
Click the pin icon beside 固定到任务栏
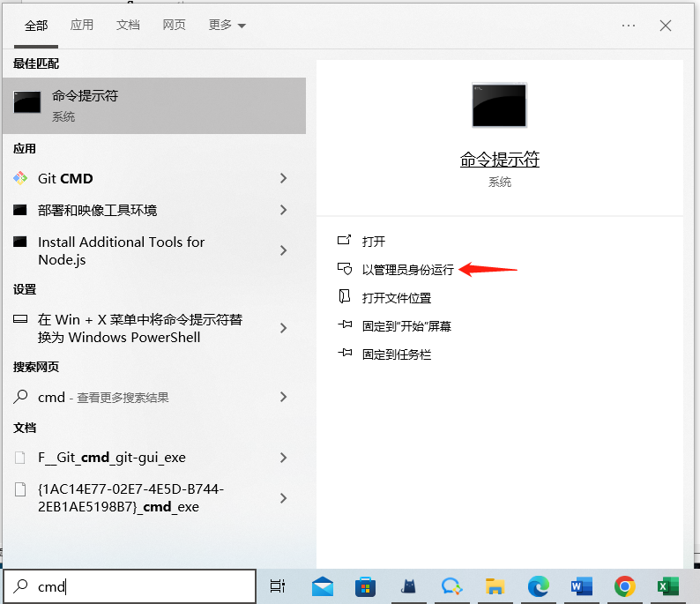(x=344, y=353)
